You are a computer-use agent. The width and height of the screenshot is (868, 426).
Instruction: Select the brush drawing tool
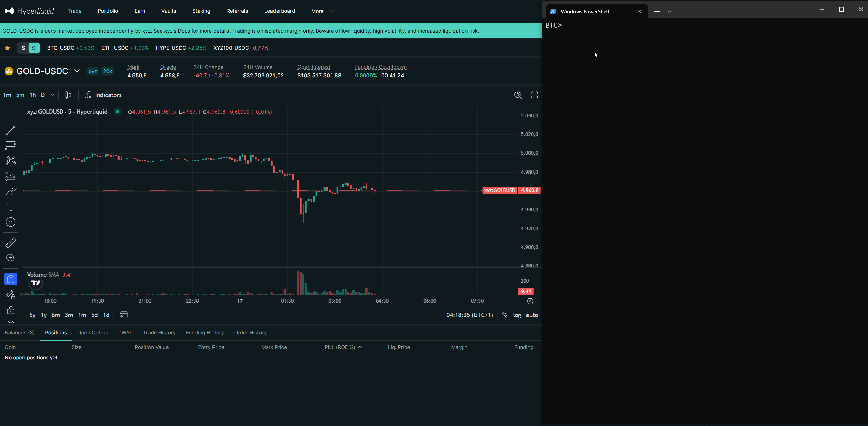(10, 192)
